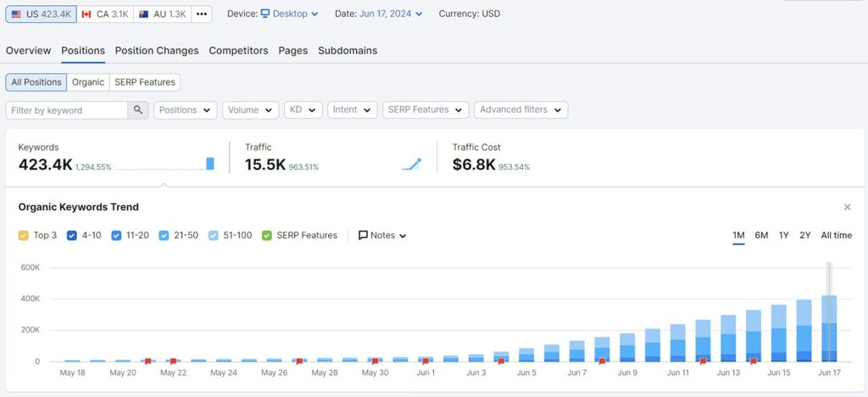Toggle the SERP Features legend checkbox

(267, 236)
